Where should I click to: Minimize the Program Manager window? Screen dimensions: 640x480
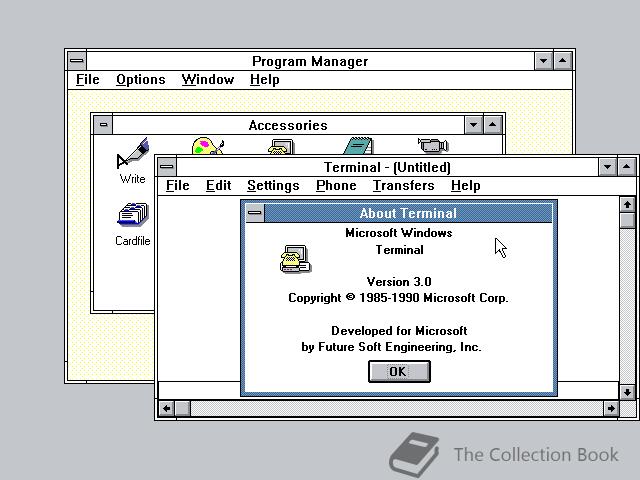pos(543,61)
